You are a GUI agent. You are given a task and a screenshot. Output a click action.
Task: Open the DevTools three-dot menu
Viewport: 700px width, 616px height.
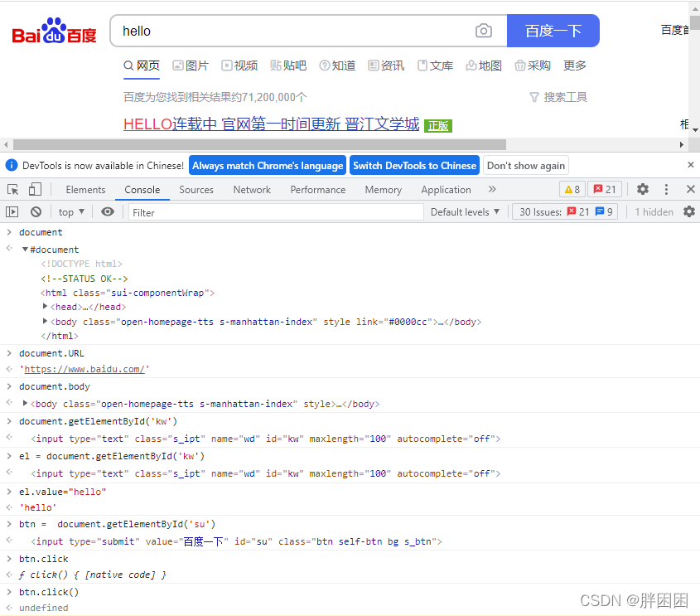(666, 189)
